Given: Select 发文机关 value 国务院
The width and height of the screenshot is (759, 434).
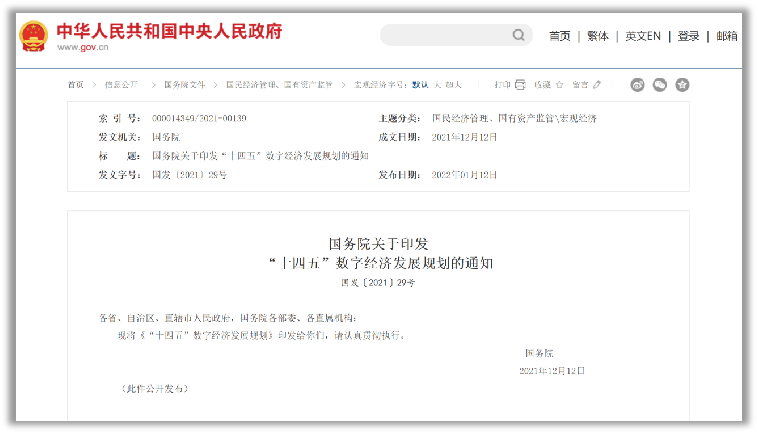Looking at the screenshot, I should coord(166,137).
